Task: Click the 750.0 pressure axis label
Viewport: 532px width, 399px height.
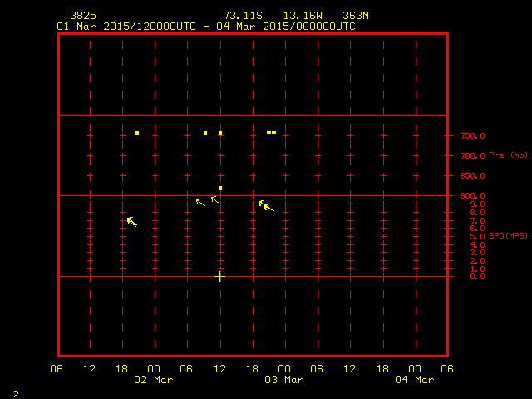Action: pos(473,136)
